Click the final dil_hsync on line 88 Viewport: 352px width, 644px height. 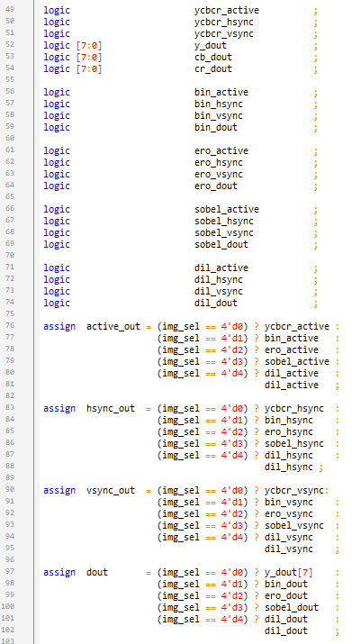click(289, 467)
